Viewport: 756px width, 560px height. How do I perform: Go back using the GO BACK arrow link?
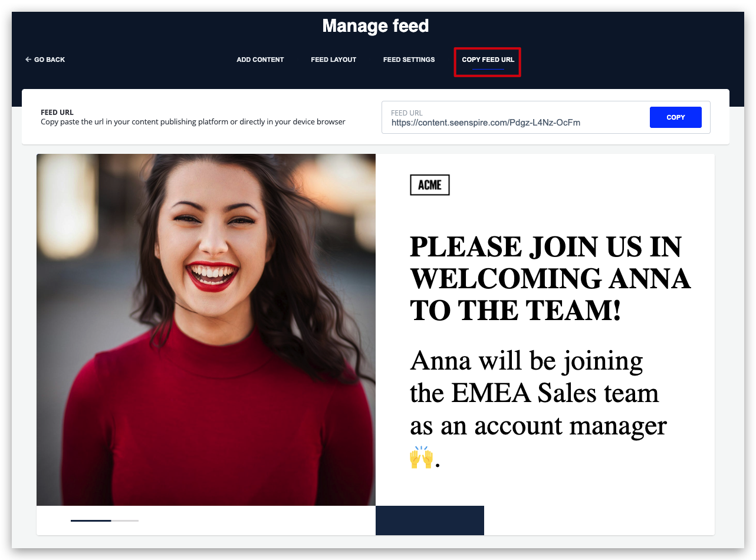(45, 60)
